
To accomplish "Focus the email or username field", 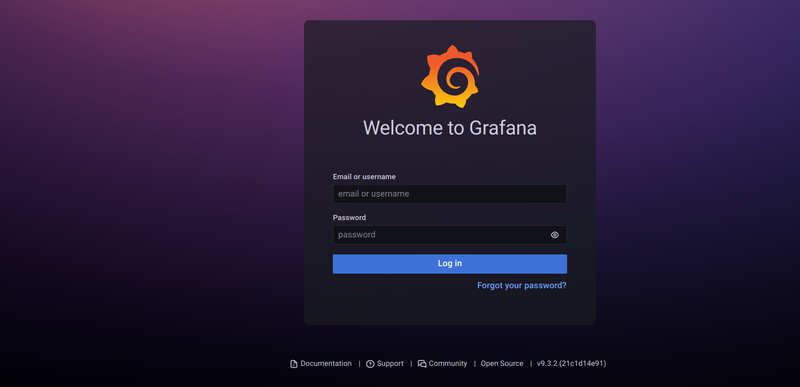I will tap(449, 194).
